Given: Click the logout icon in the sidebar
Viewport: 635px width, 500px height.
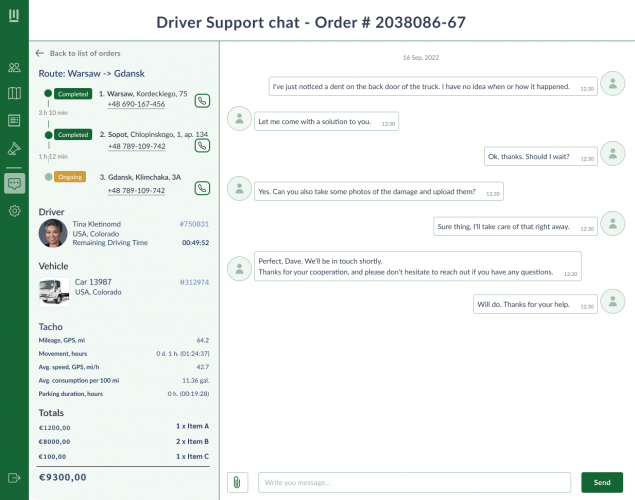Looking at the screenshot, I should coord(14,478).
